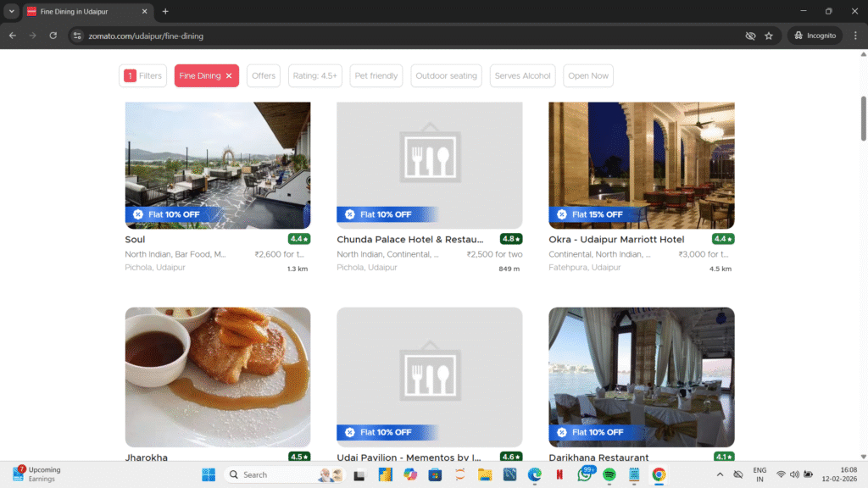Click the site information icon in address bar
Screen dimensions: 868x488
point(77,36)
